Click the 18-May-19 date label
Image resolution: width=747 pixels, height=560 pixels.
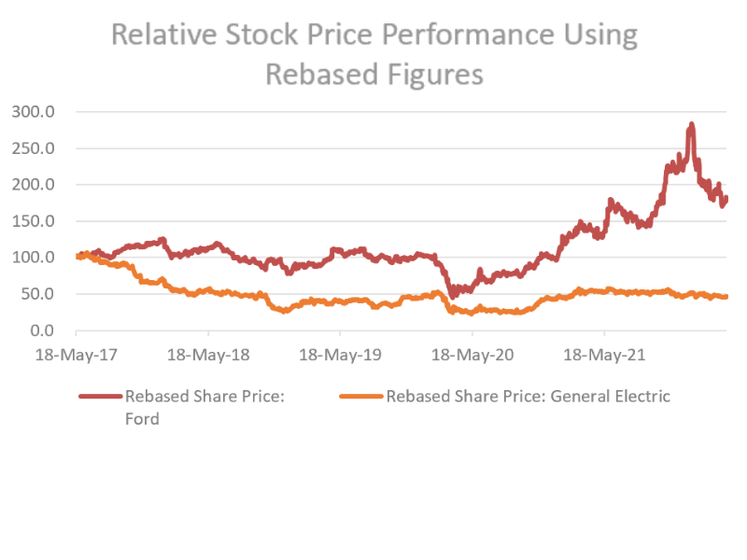(x=340, y=354)
